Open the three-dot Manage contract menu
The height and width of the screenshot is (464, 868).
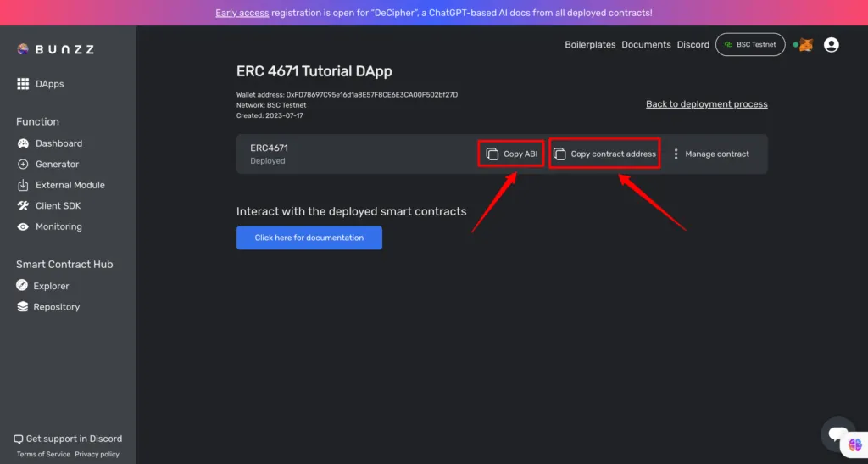(x=676, y=154)
